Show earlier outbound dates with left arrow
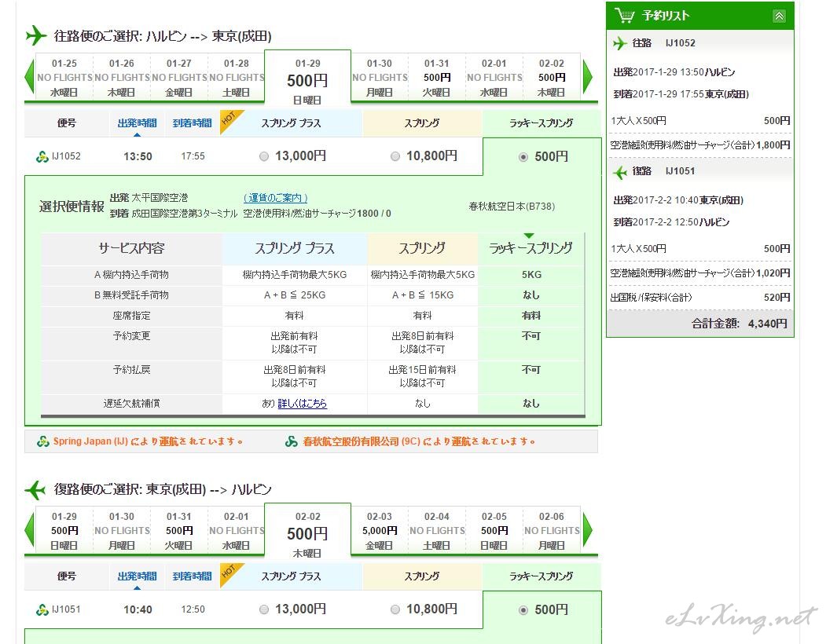Viewport: 826px width, 644px height. tap(30, 77)
